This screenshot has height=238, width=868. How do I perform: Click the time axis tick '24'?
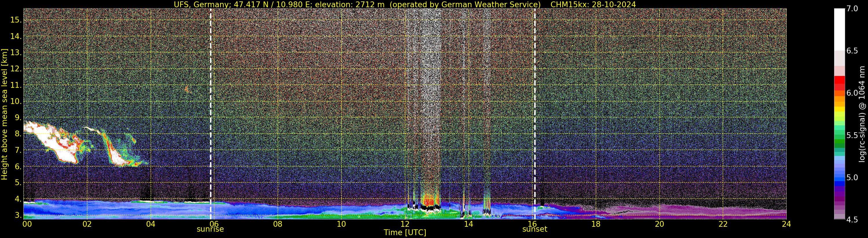786,224
